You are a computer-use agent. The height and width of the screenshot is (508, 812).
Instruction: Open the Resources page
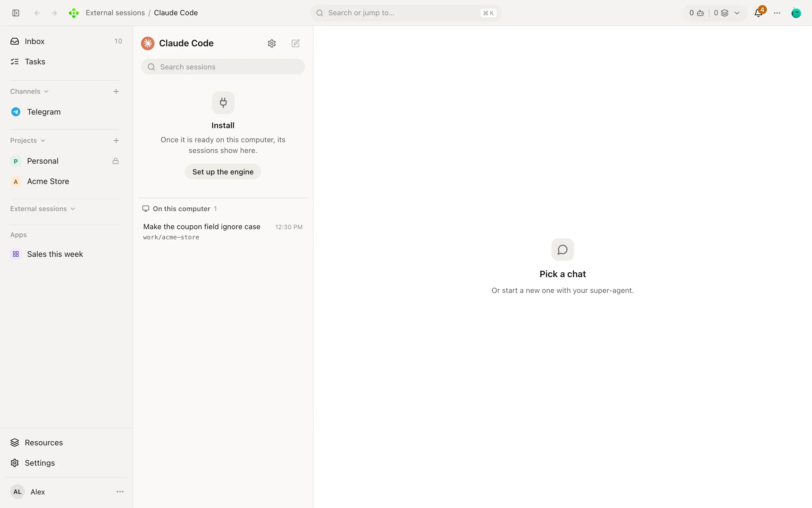point(66,443)
